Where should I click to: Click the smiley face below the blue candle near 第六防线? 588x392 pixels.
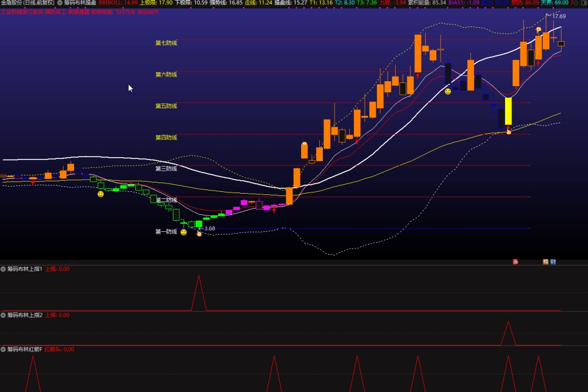point(447,91)
